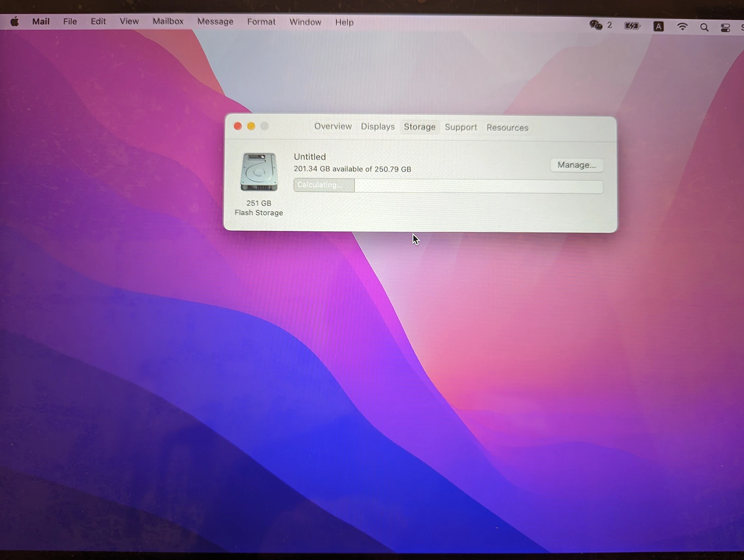Click the Calculating storage usage bar
744x560 pixels.
tap(447, 186)
